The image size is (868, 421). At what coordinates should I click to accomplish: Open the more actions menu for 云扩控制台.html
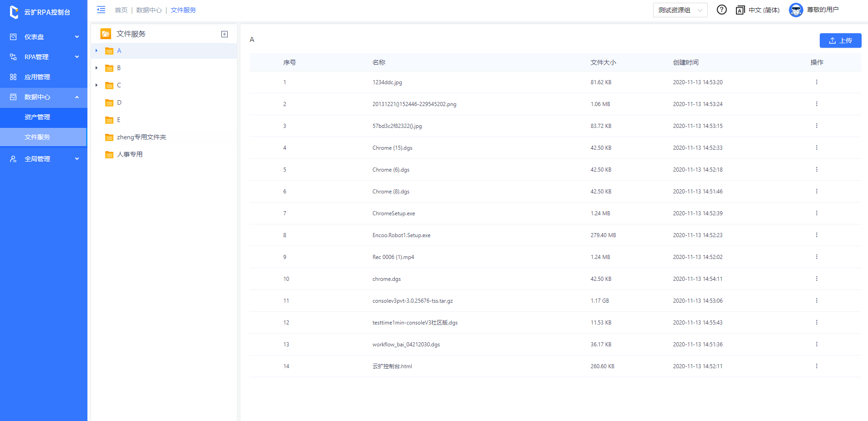pos(817,366)
